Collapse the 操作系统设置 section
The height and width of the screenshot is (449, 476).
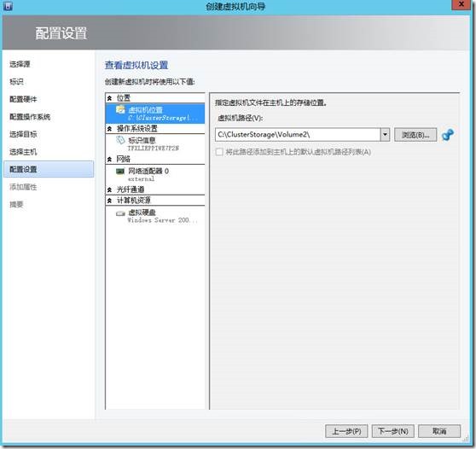pos(109,129)
